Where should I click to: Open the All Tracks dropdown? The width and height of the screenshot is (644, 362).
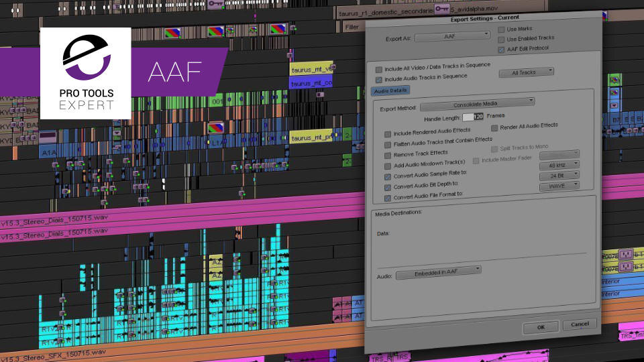coord(526,72)
